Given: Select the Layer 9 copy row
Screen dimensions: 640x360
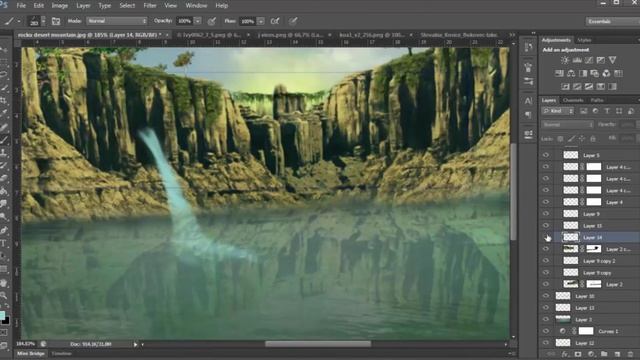Looking at the screenshot, I should click(x=589, y=273).
